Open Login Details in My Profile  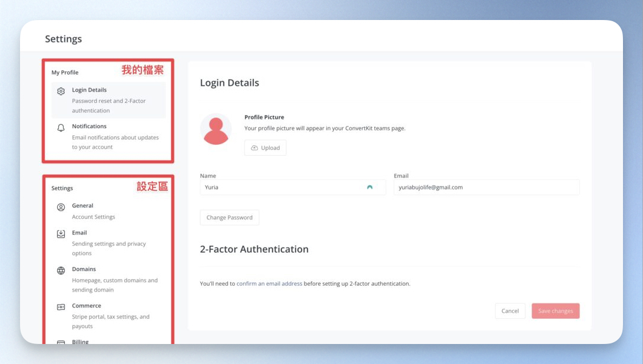(x=109, y=100)
